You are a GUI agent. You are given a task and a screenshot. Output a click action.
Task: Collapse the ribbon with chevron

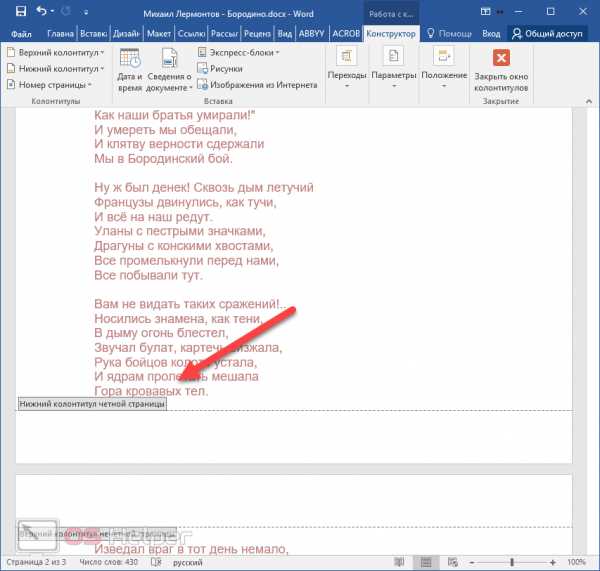click(x=589, y=101)
